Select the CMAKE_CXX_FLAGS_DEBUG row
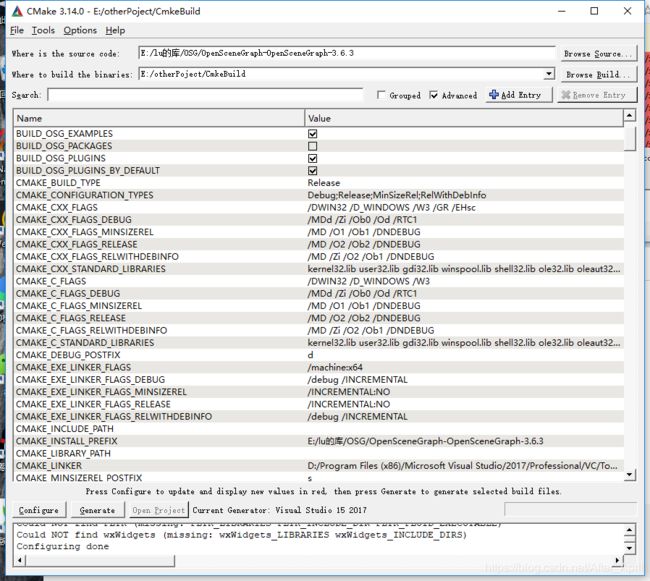This screenshot has width=650, height=581. 319,220
